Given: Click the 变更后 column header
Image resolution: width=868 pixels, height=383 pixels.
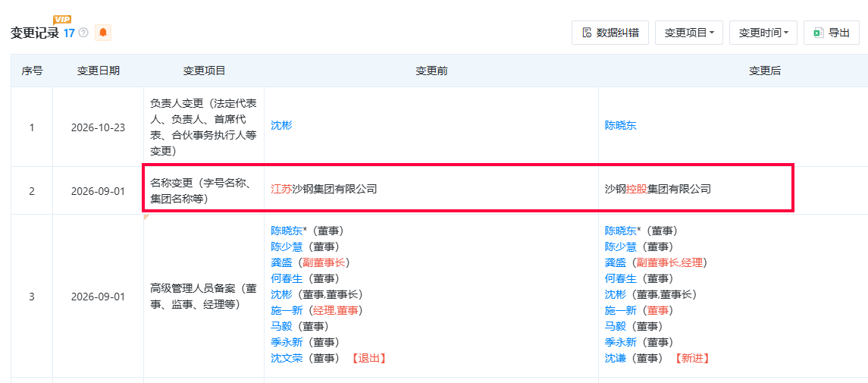Looking at the screenshot, I should (x=765, y=71).
